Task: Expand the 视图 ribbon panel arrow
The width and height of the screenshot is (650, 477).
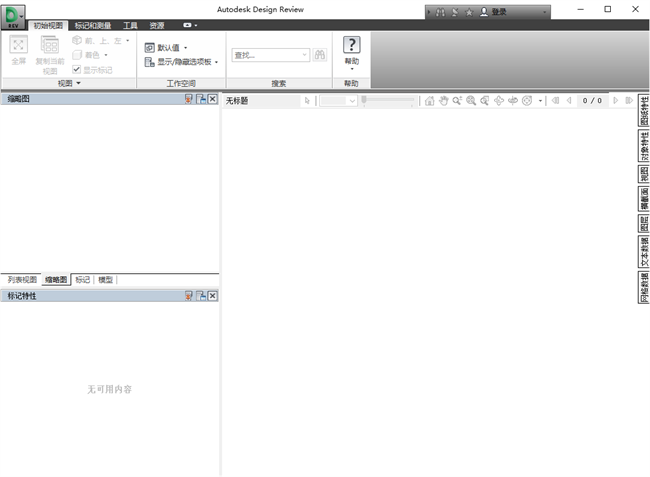Action: click(78, 84)
